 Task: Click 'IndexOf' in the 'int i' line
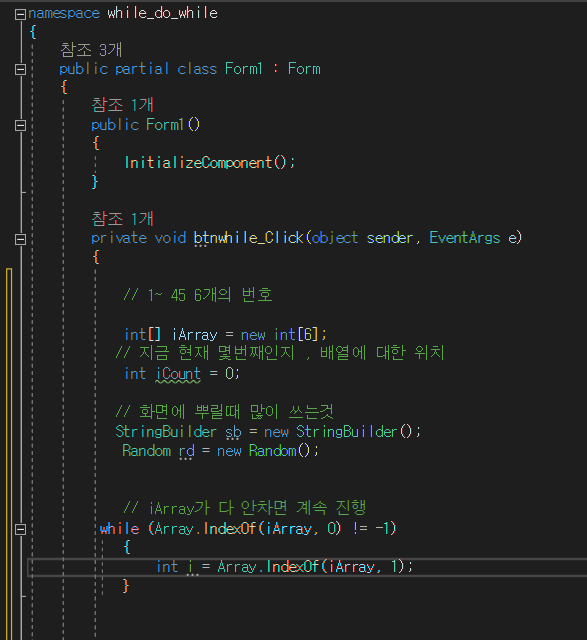[292, 567]
